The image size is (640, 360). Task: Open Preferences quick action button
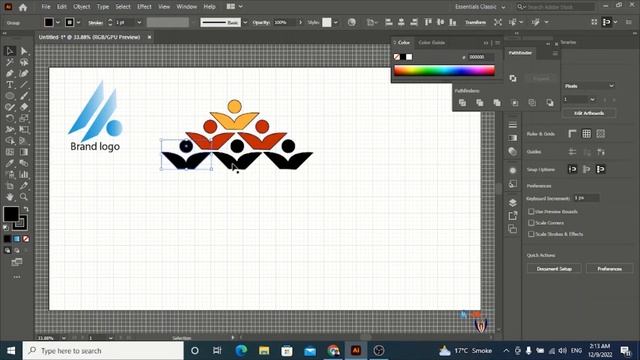609,269
